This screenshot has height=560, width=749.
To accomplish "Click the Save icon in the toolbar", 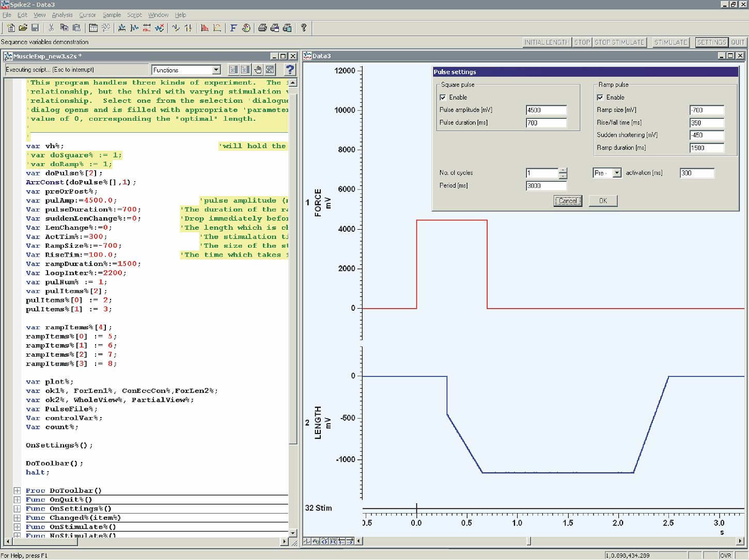I will tap(35, 28).
